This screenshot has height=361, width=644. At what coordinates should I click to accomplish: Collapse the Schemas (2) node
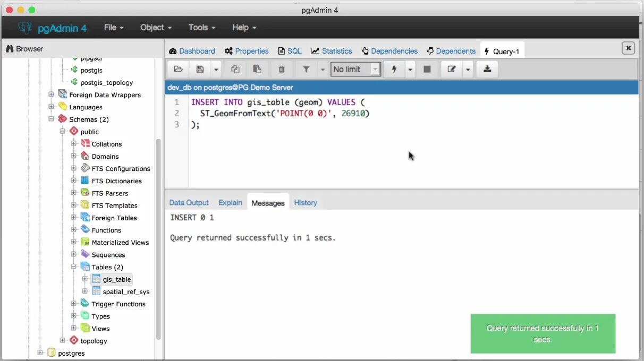(x=52, y=119)
